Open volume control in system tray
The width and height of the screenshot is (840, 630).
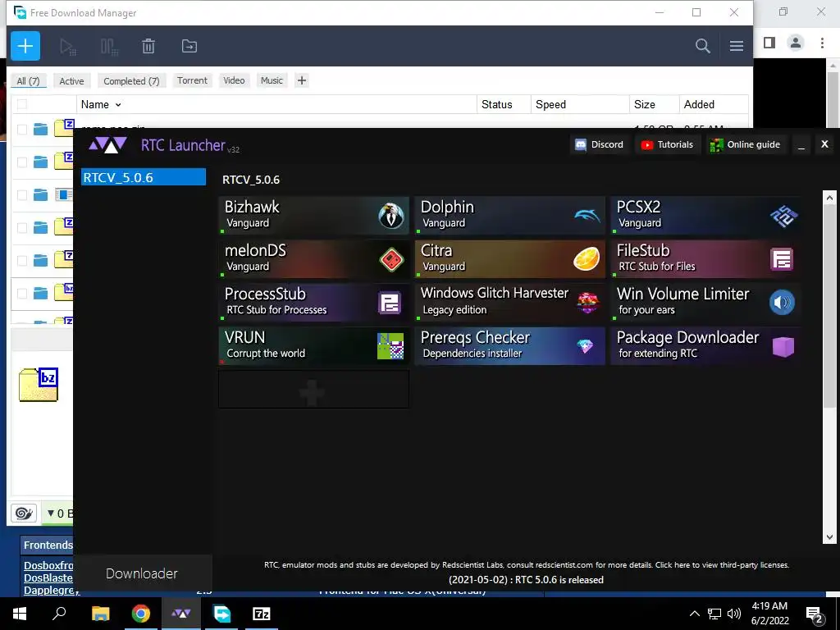734,614
